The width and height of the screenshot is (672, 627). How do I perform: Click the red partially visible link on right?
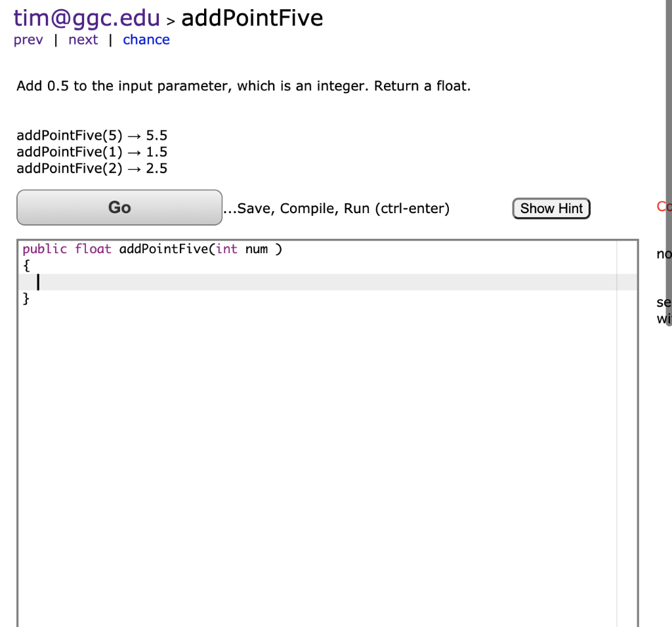(x=663, y=207)
